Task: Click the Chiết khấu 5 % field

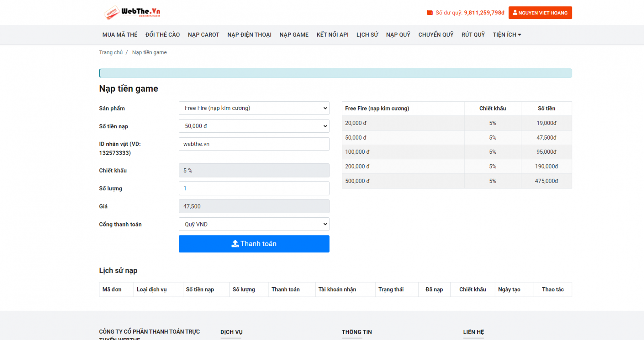Action: coord(254,171)
